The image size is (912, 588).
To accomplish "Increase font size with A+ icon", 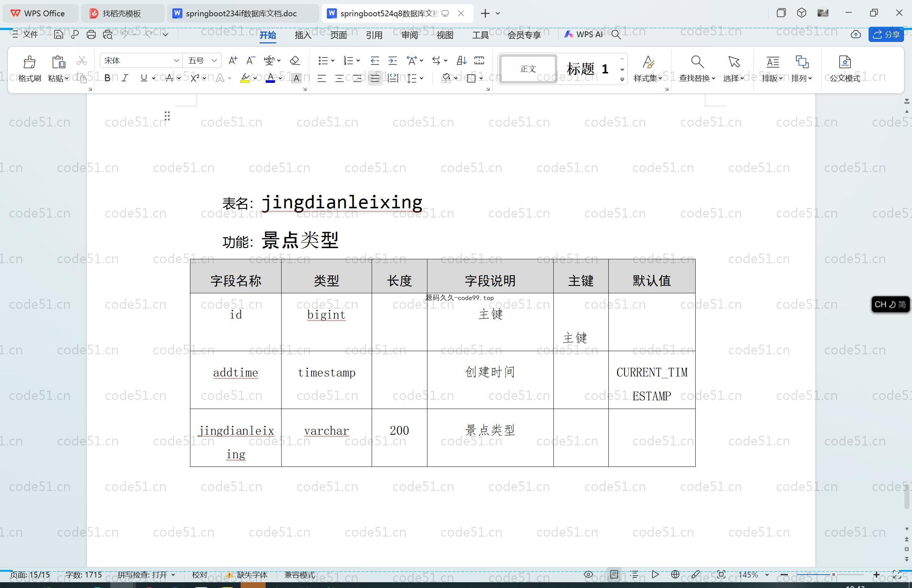I will 233,60.
